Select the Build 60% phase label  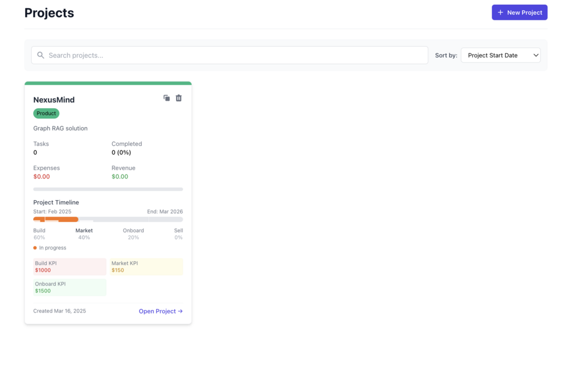[x=39, y=234]
